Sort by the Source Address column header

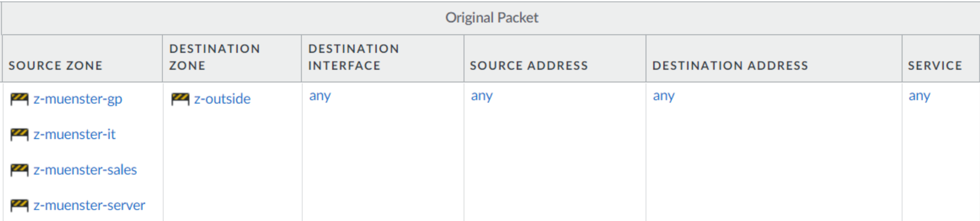tap(528, 65)
